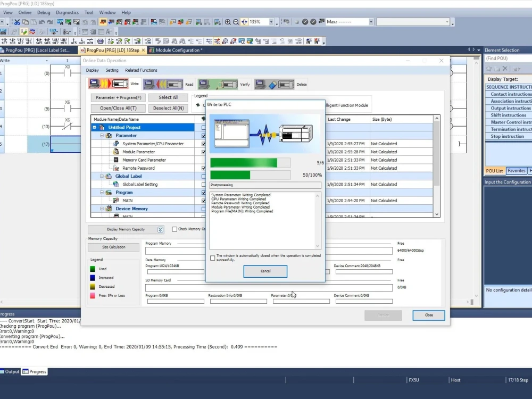Open the Setting menu in Online Data Operation
Viewport: 532px width, 399px height.
112,70
